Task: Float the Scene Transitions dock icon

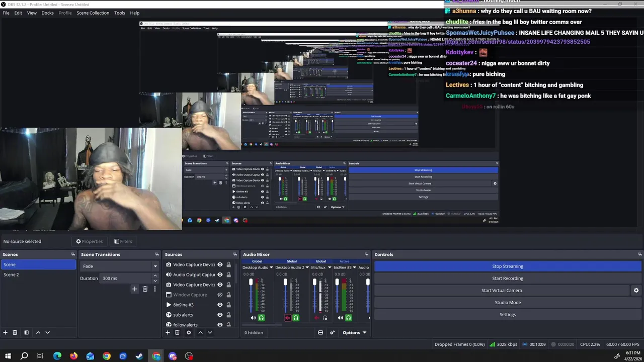Action: tap(156, 254)
